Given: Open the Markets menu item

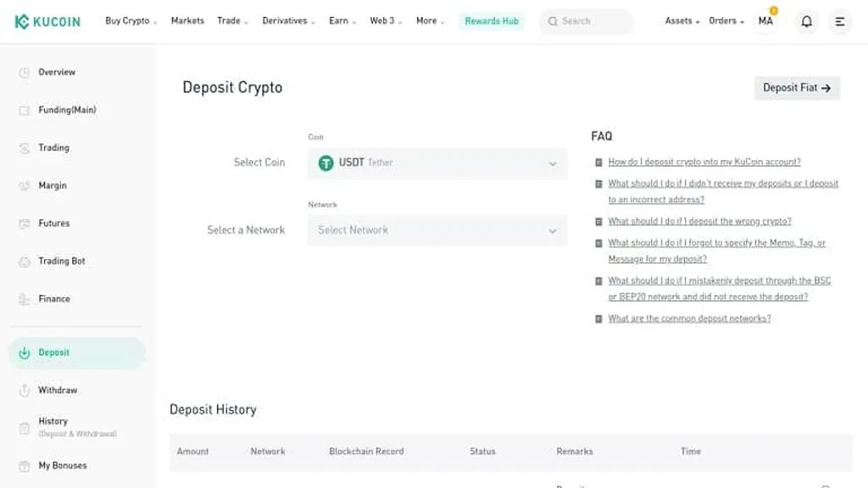Looking at the screenshot, I should pos(187,21).
